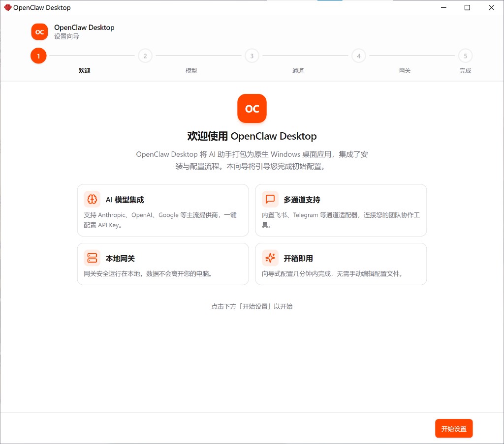
Task: Select step 2 circle in the wizard
Action: (x=145, y=56)
